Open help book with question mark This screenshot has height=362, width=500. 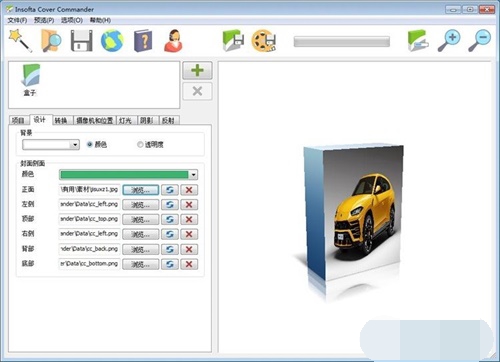tap(143, 41)
